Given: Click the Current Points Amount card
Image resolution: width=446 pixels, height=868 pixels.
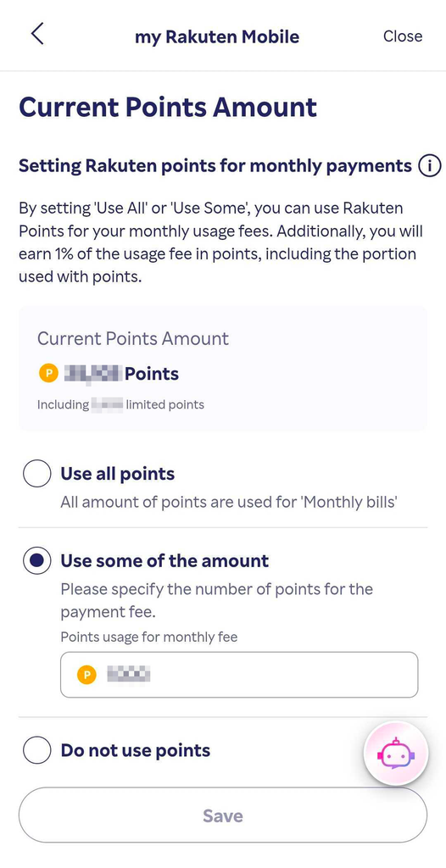Looking at the screenshot, I should tap(223, 369).
